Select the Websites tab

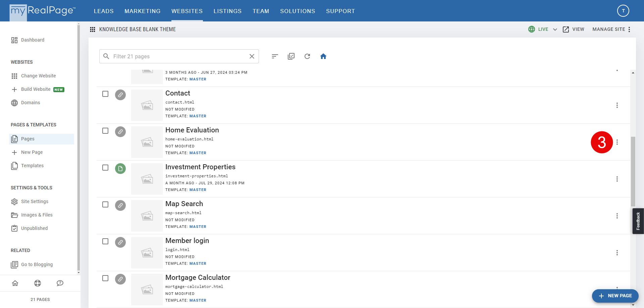tap(187, 11)
